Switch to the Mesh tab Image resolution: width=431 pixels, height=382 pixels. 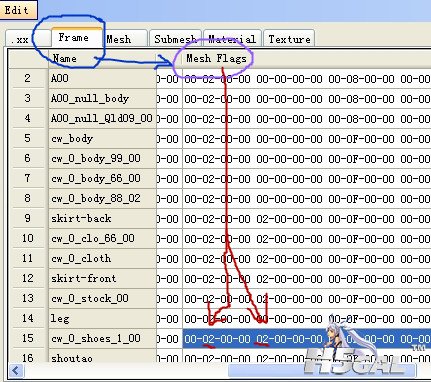pyautogui.click(x=124, y=39)
